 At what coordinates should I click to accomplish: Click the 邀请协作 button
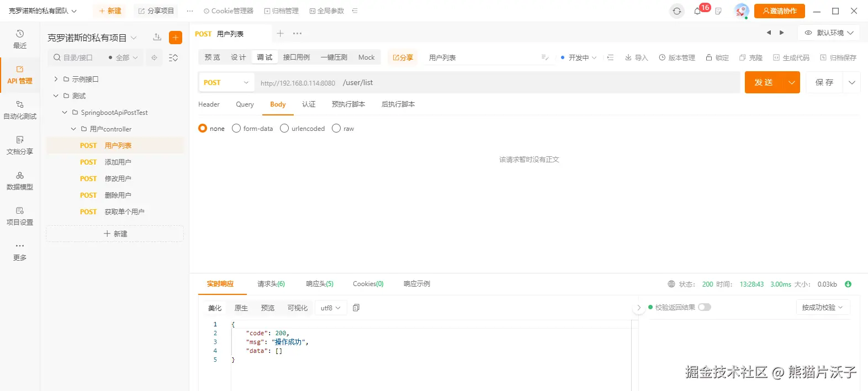[780, 11]
